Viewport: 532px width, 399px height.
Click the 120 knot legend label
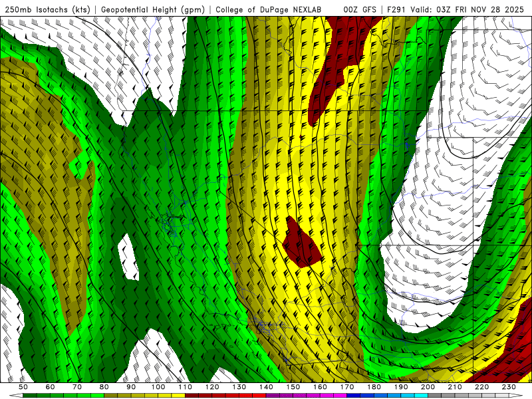point(212,387)
